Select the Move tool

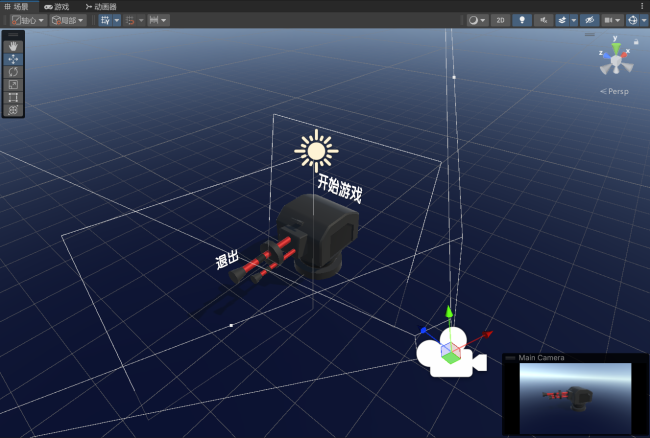point(13,59)
